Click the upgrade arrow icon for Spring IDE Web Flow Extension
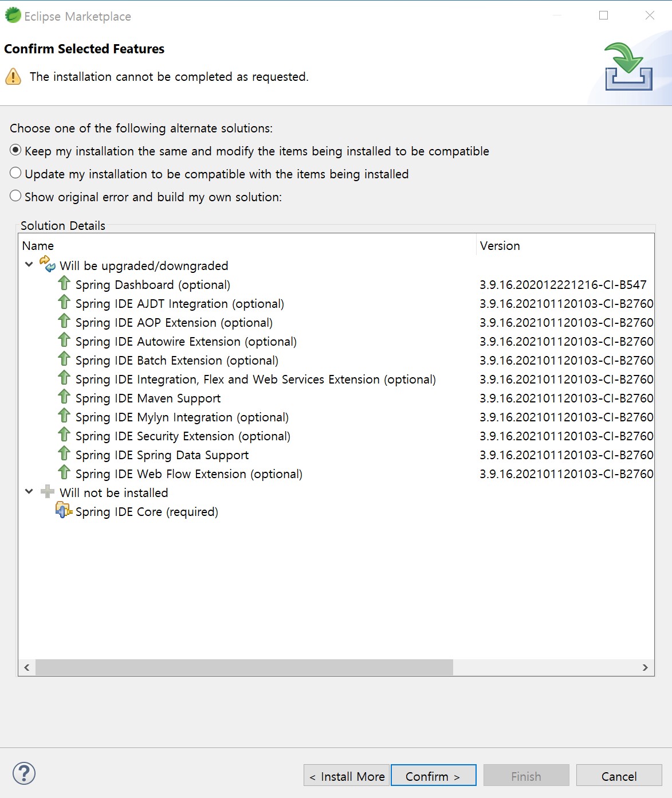 click(64, 472)
